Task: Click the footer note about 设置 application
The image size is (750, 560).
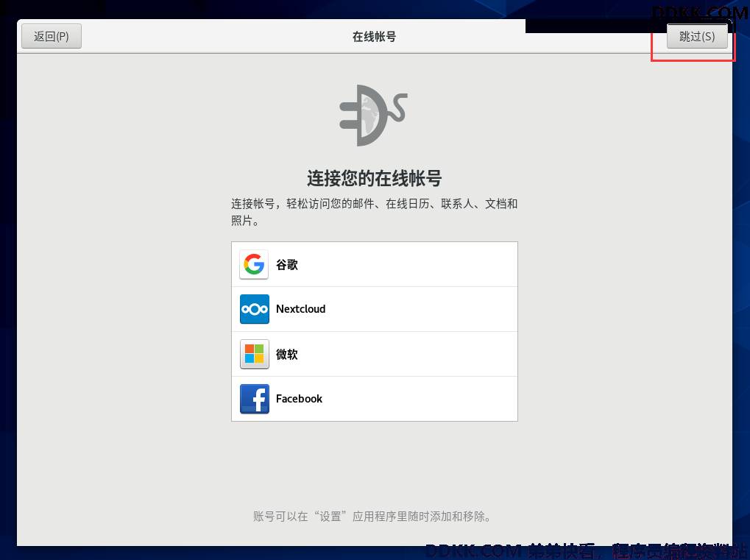Action: point(372,517)
